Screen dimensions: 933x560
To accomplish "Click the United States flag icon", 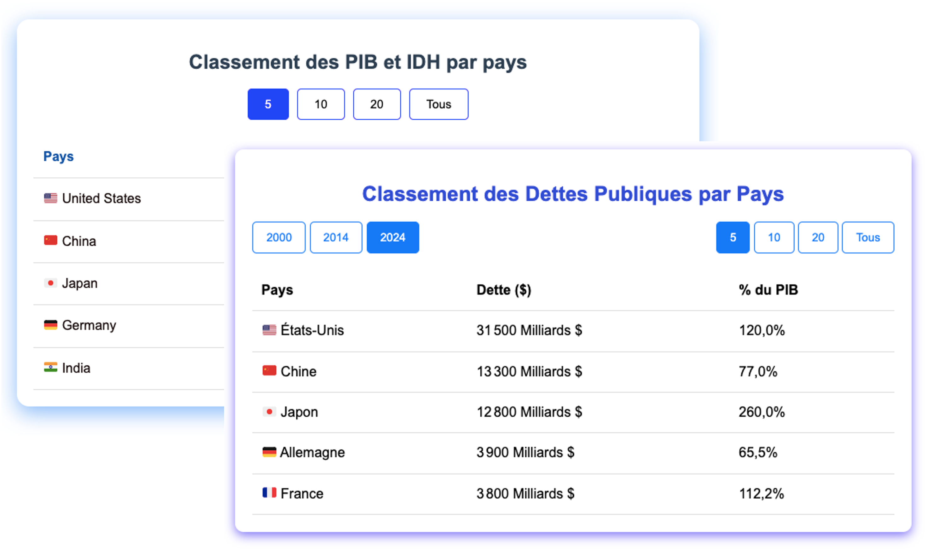I will click(x=50, y=198).
